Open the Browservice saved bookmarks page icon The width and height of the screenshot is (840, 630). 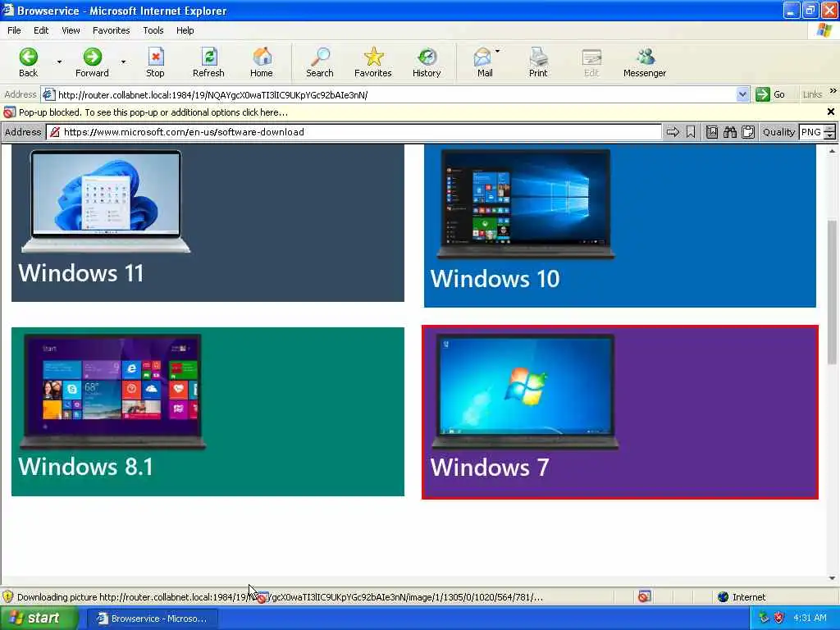click(x=711, y=132)
